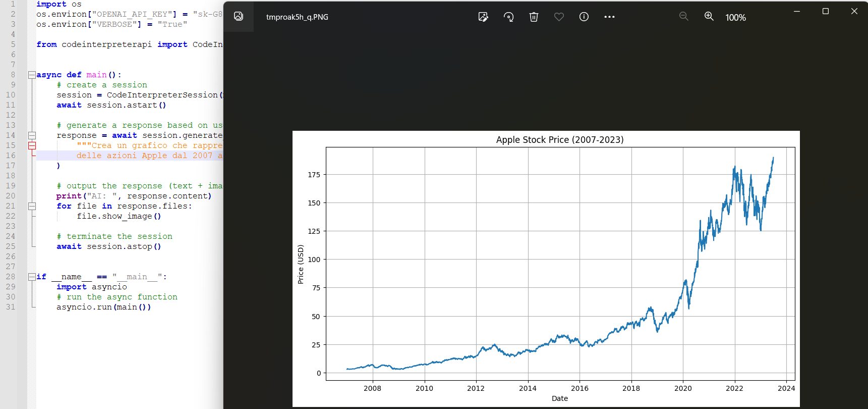Collapse the async def main fold marker
The width and height of the screenshot is (868, 409).
tap(32, 75)
